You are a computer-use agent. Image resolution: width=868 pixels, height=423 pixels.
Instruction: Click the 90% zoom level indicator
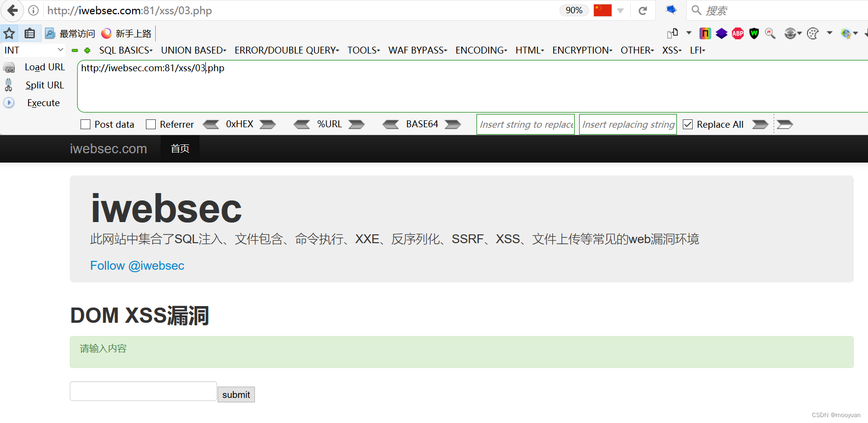(574, 10)
